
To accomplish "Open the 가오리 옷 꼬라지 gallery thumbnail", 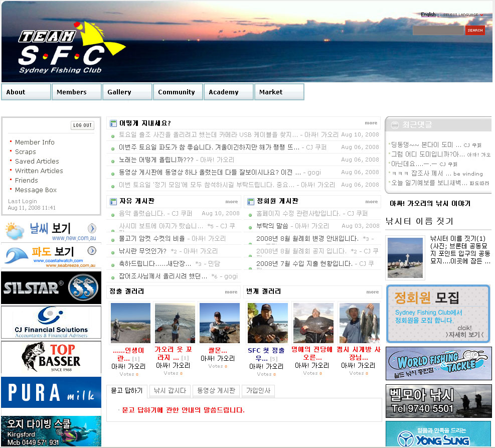I will point(175,323).
